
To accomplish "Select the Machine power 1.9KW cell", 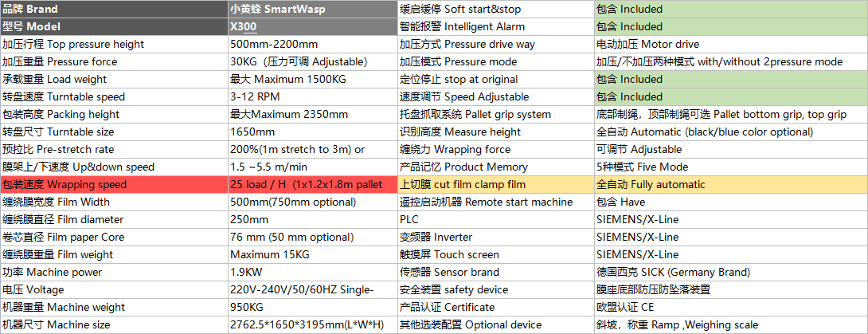I will tap(311, 272).
